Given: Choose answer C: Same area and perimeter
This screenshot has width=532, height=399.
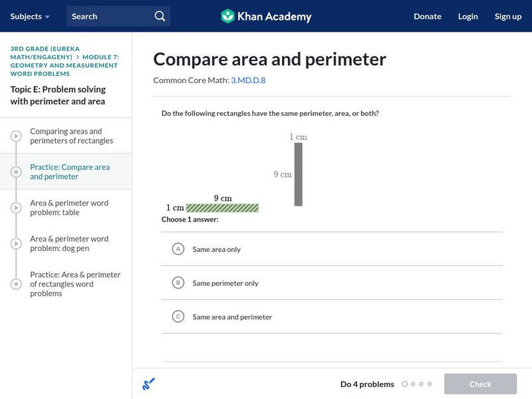Looking at the screenshot, I should coord(178,317).
